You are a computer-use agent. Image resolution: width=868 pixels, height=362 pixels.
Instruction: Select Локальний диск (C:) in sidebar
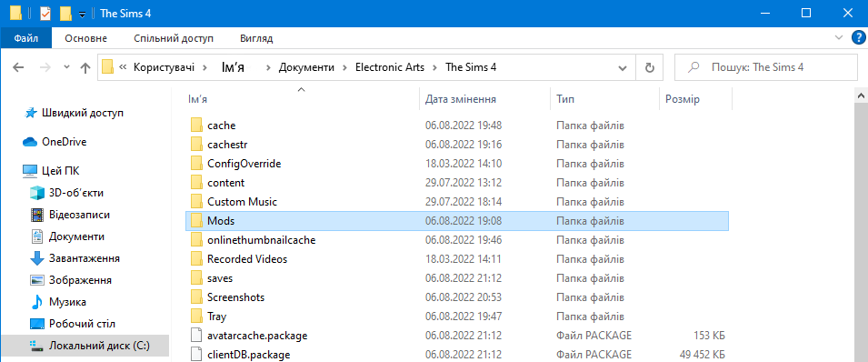(99, 346)
